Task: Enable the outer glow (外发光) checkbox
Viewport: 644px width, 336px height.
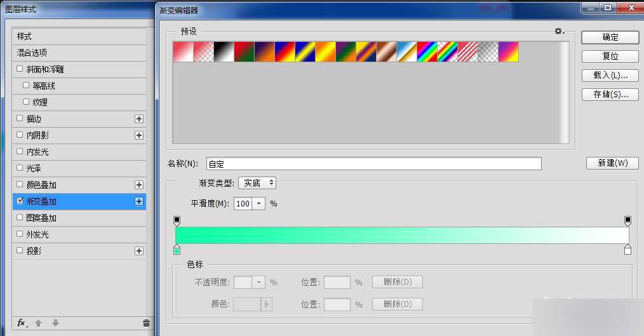Action: (x=20, y=234)
